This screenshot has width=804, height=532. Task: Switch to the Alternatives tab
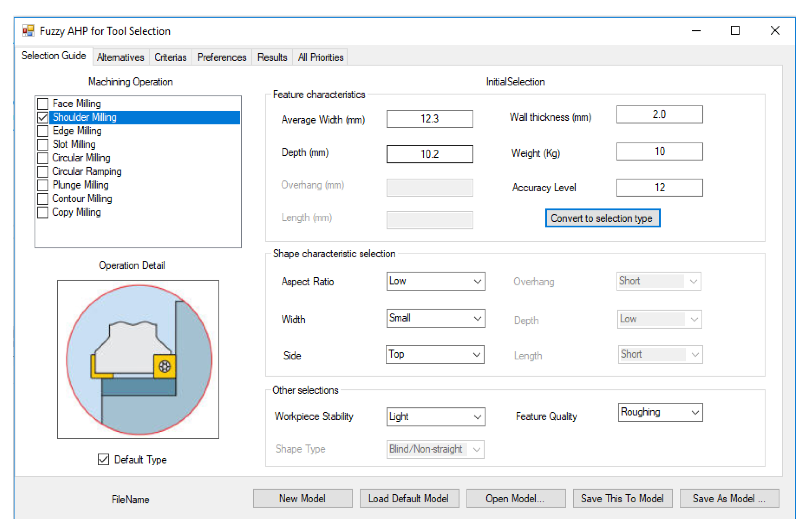(120, 57)
